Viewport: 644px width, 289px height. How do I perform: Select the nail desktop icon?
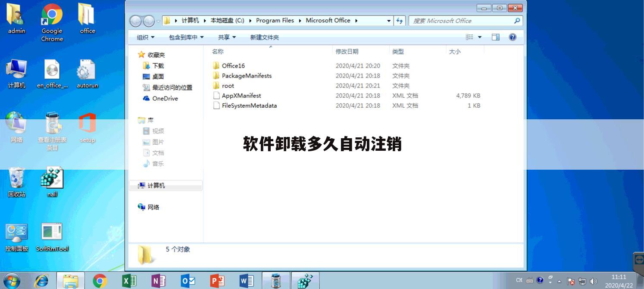pyautogui.click(x=52, y=183)
